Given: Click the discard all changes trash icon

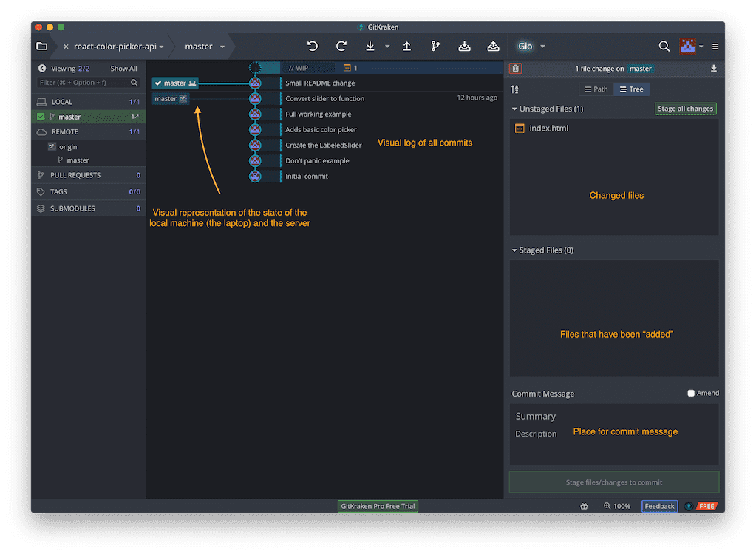Looking at the screenshot, I should coord(515,69).
